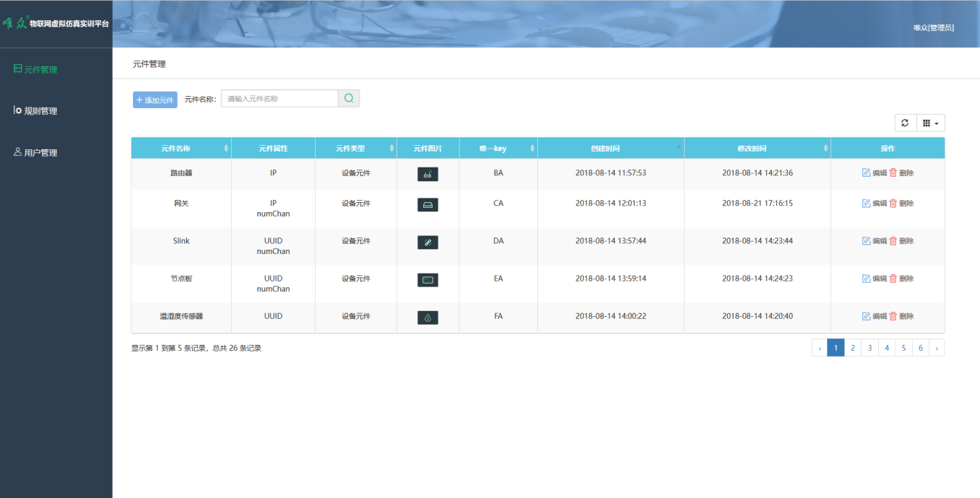The image size is (980, 498).
Task: Click the table refresh icon button
Action: click(x=905, y=123)
